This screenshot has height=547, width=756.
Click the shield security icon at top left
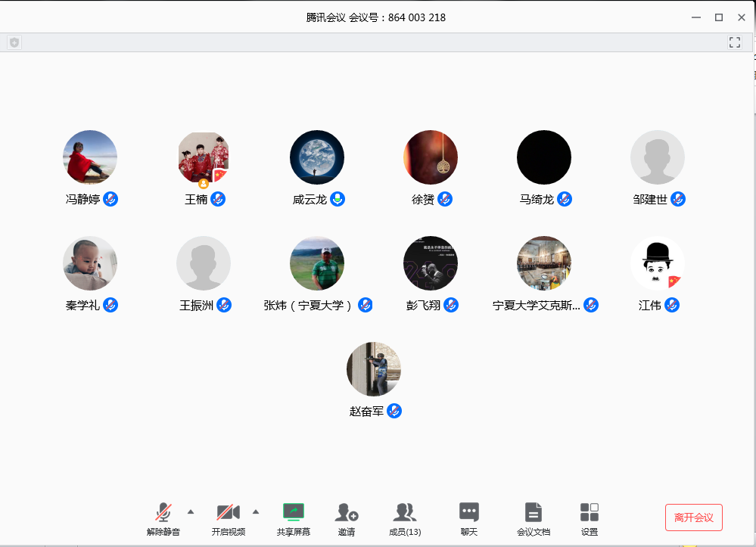click(x=14, y=42)
